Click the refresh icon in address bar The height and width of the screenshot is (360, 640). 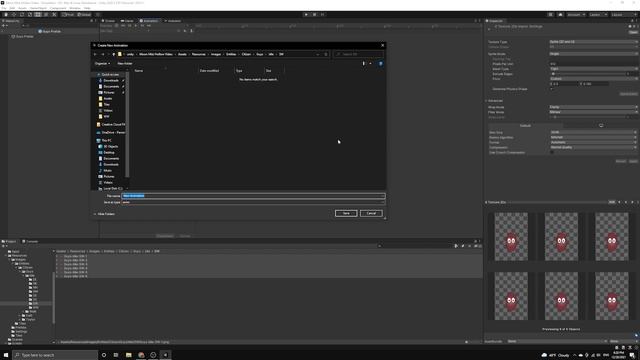tap(326, 54)
